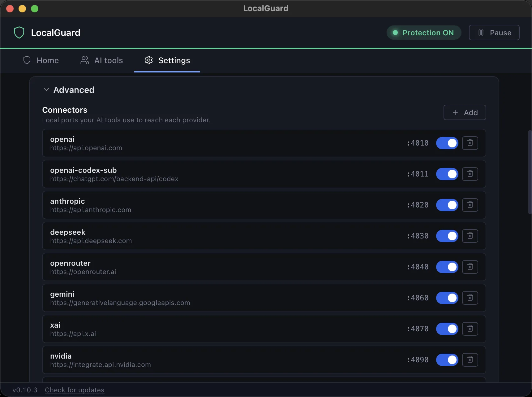This screenshot has height=397, width=532.
Task: Delete the nvidia connector
Action: pyautogui.click(x=470, y=360)
